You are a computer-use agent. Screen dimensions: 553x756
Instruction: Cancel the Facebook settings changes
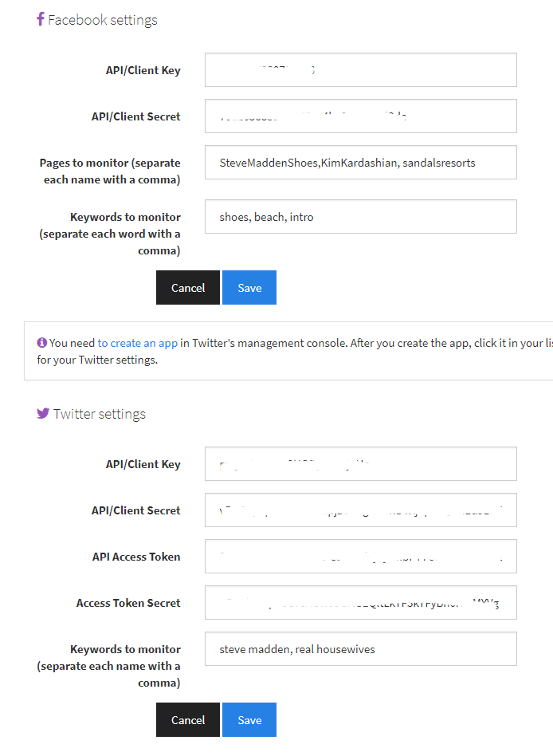(x=188, y=288)
